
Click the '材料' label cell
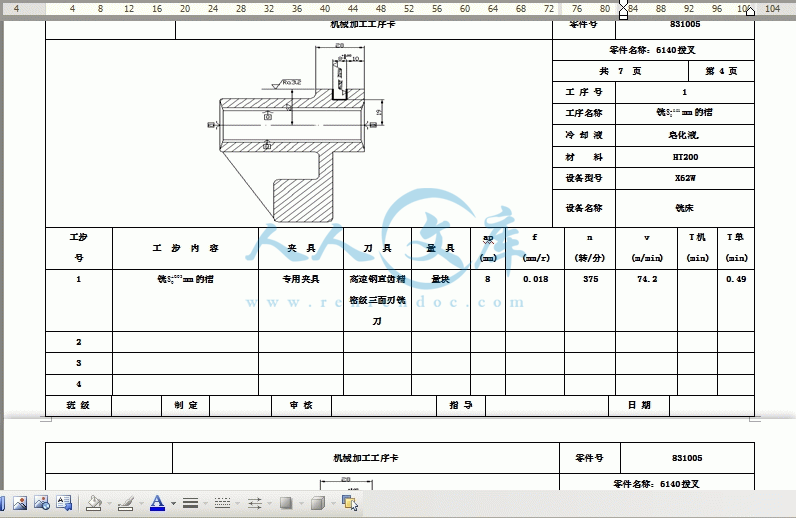coord(584,157)
